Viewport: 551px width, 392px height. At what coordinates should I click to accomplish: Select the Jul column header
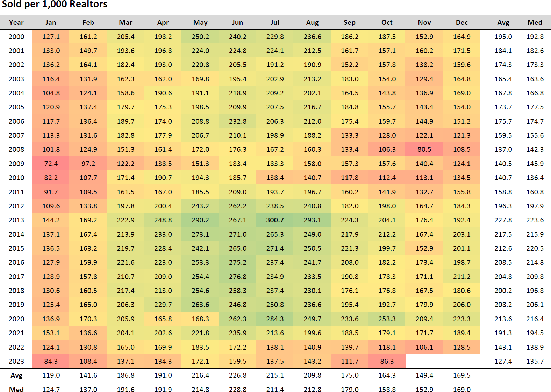pos(275,22)
